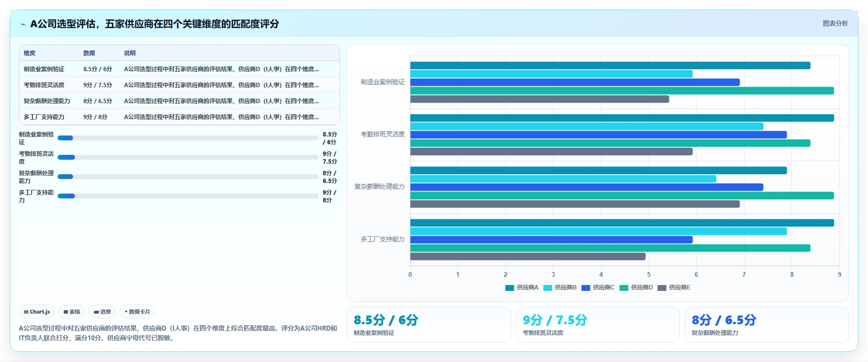
Task: Click the title icon beside A公司选型评估
Action: pos(23,24)
